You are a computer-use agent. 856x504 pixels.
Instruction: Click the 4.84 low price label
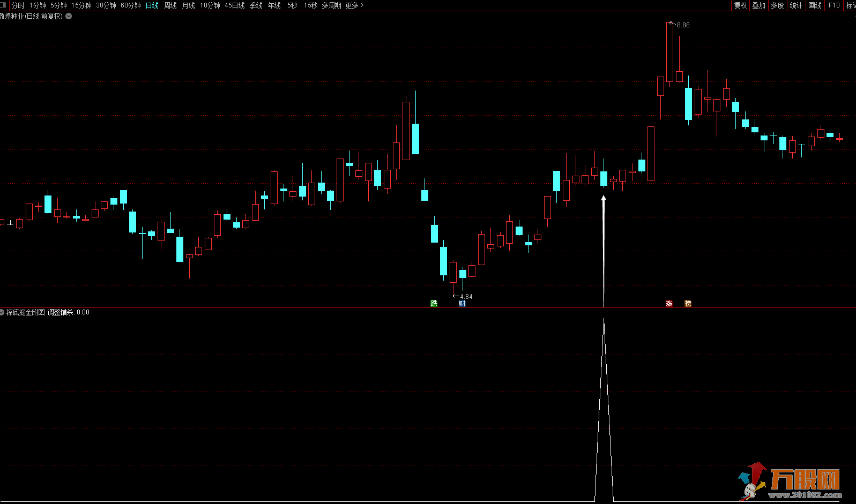point(466,297)
